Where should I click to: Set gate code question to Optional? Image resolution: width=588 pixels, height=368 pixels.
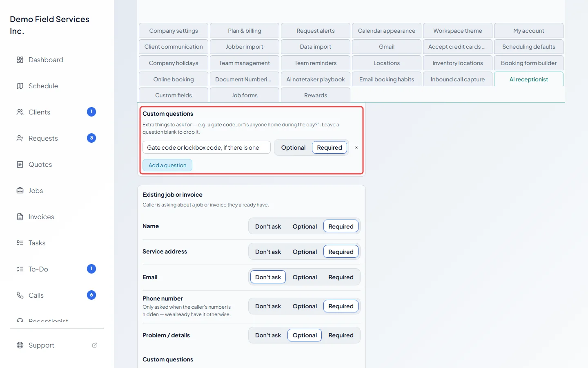[x=293, y=148]
